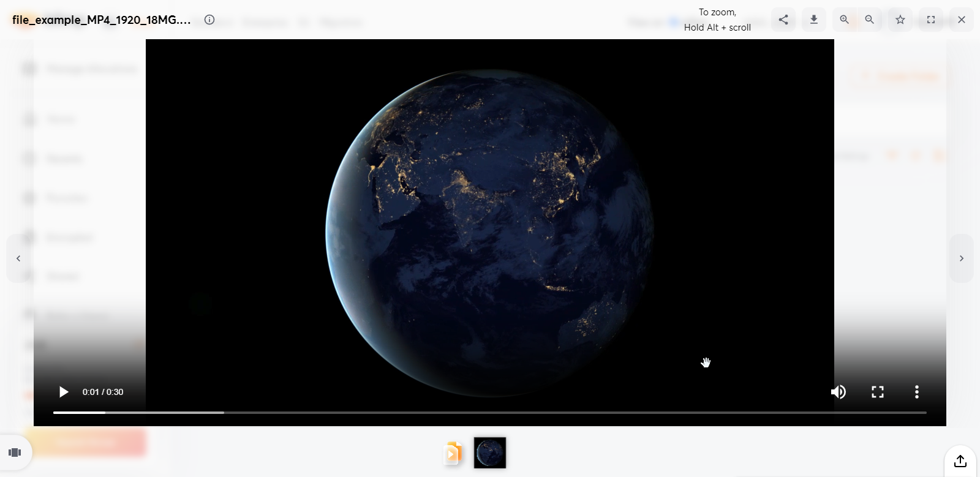The width and height of the screenshot is (980, 477).
Task: Click the video progress bar
Action: pyautogui.click(x=489, y=413)
